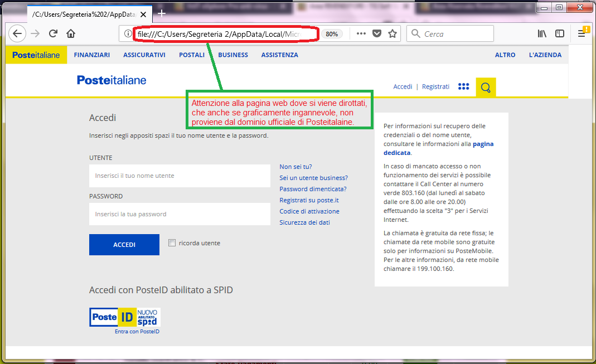Open the L'AZIENDA menu
The width and height of the screenshot is (596, 364).
coord(545,55)
